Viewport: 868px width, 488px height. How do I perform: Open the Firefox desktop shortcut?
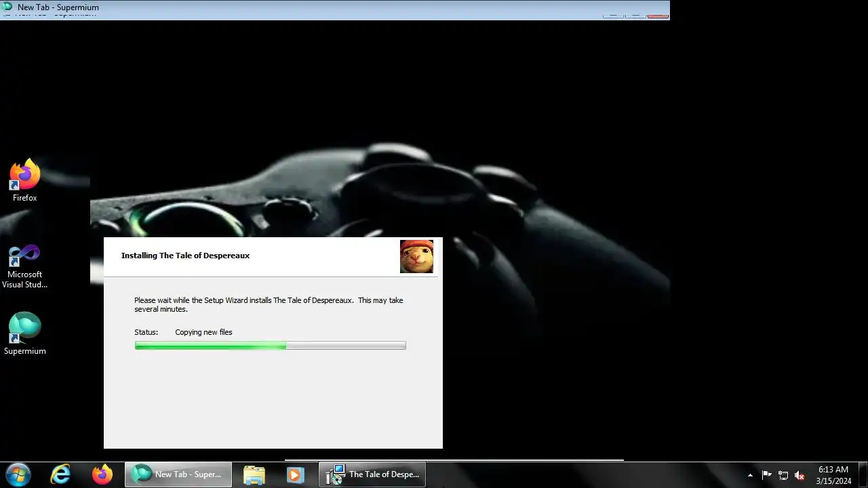[x=25, y=180]
